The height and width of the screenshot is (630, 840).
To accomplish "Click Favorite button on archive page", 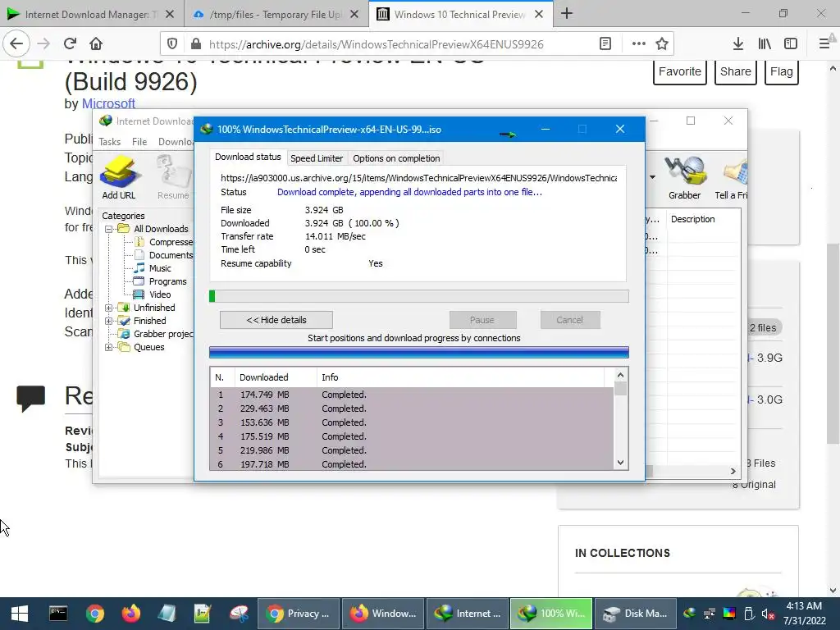I will (x=680, y=72).
